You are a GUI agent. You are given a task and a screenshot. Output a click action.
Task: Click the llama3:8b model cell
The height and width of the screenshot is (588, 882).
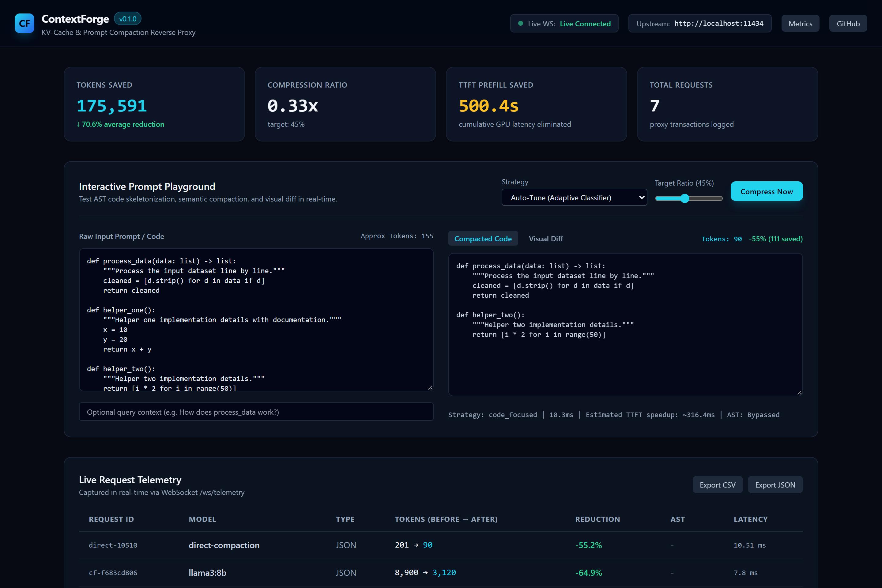click(207, 573)
